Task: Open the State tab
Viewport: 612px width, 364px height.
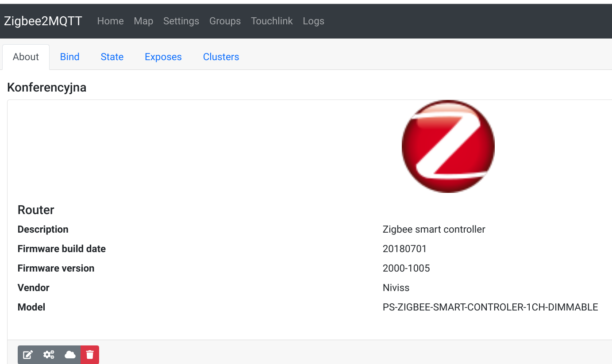Action: tap(112, 57)
